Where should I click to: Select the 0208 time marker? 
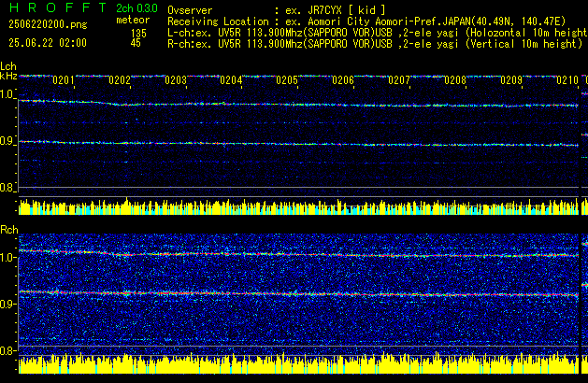(455, 80)
